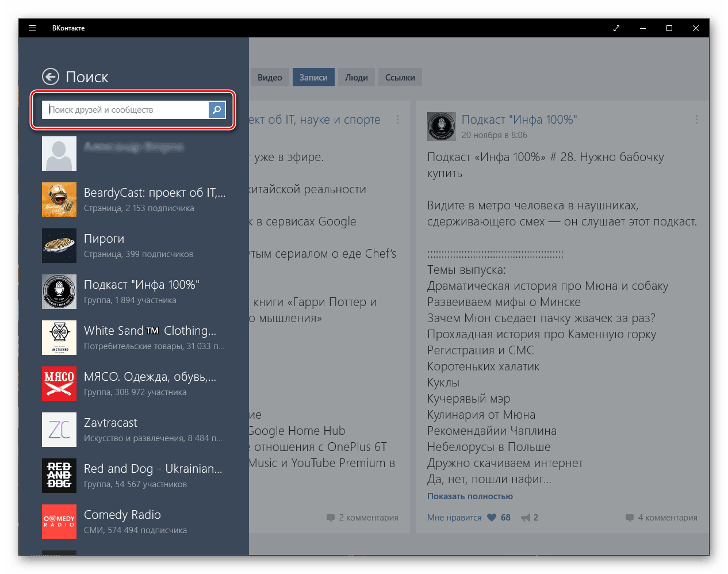The image size is (728, 574).
Task: Click the repost megaphone icon
Action: coord(526,518)
